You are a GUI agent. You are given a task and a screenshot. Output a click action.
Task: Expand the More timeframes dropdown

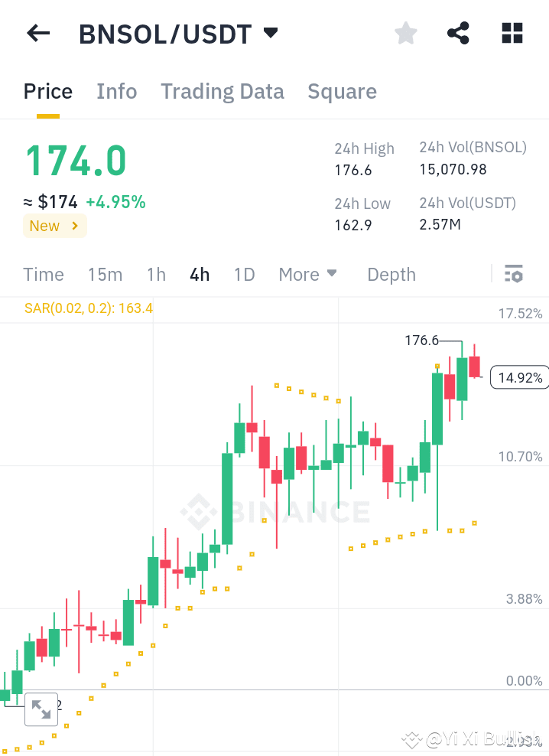[x=307, y=274]
